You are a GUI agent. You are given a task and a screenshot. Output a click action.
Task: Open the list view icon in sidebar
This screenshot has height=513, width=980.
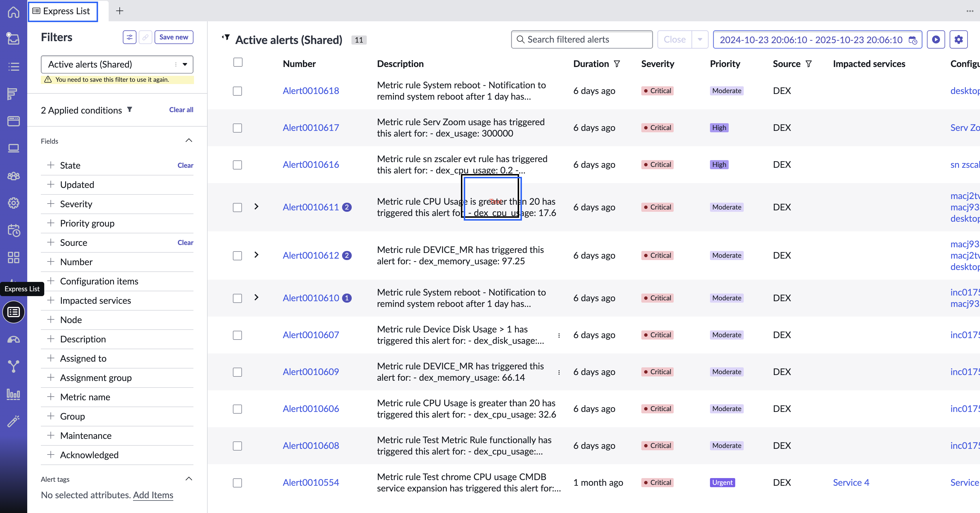coord(13,67)
